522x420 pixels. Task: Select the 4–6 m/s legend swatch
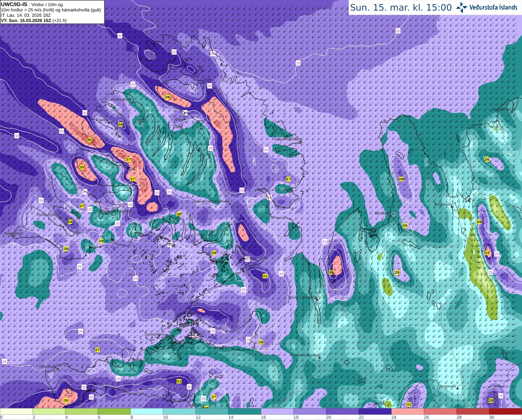pyautogui.click(x=82, y=411)
